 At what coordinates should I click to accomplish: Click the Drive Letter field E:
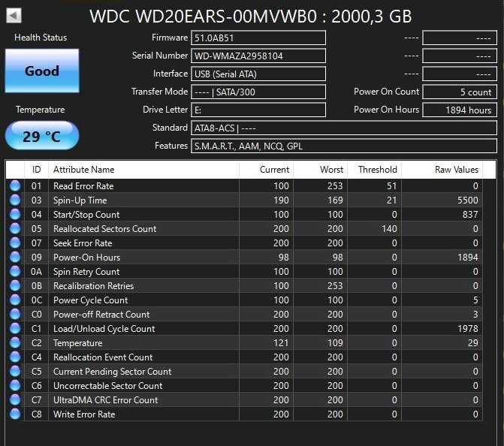[x=258, y=110]
